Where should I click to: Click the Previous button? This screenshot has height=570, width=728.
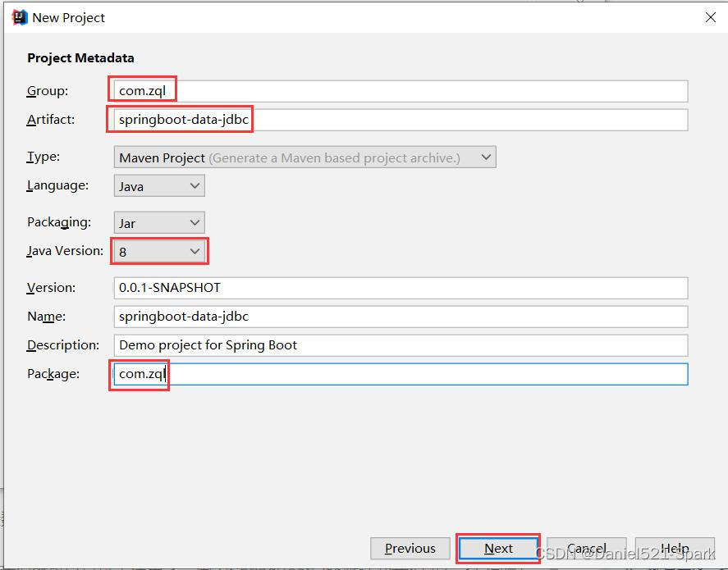click(x=410, y=549)
